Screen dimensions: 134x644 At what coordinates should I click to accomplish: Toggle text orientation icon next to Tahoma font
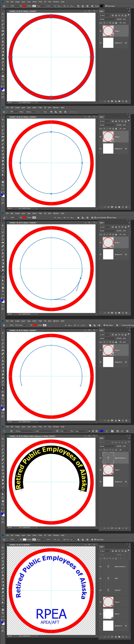pos(11,431)
